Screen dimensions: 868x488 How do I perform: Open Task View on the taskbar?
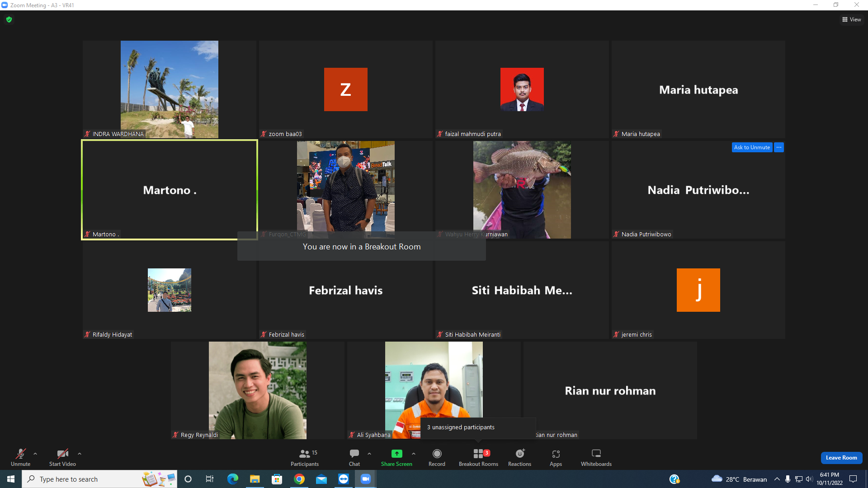[210, 479]
